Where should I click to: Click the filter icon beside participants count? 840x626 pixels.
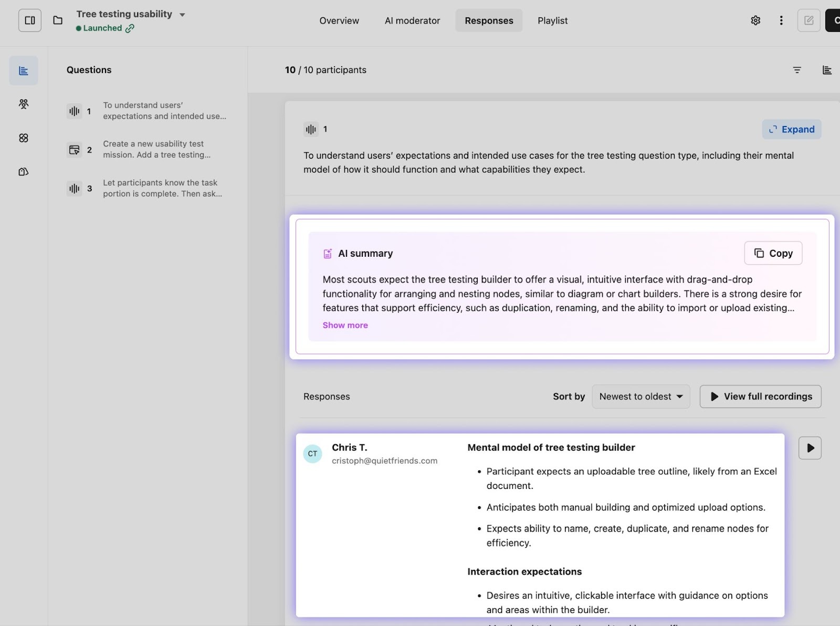[x=797, y=70]
